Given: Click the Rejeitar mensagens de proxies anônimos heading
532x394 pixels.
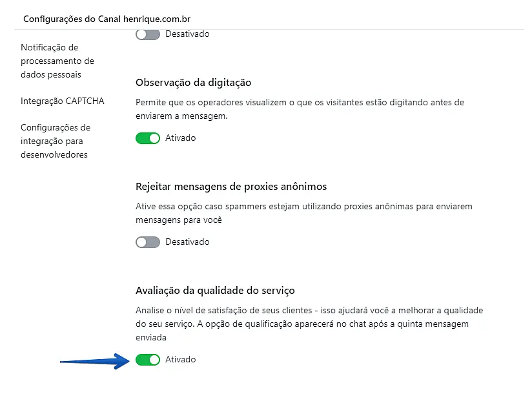Looking at the screenshot, I should coord(231,187).
